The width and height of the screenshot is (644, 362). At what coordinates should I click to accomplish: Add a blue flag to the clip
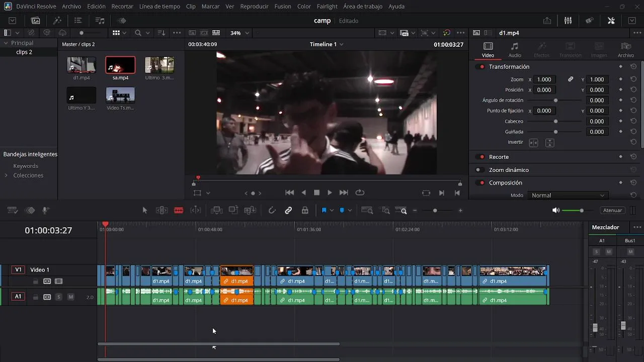(x=324, y=211)
